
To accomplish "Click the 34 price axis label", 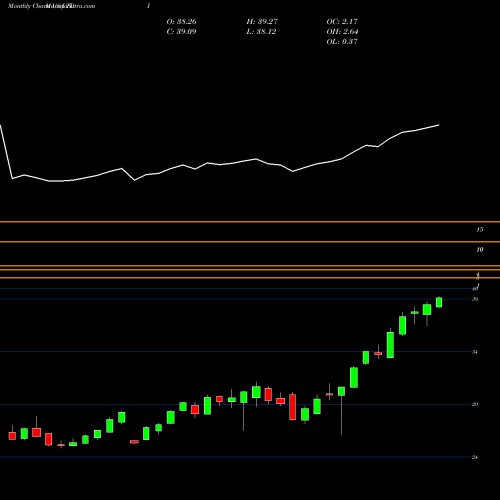I will (475, 352).
